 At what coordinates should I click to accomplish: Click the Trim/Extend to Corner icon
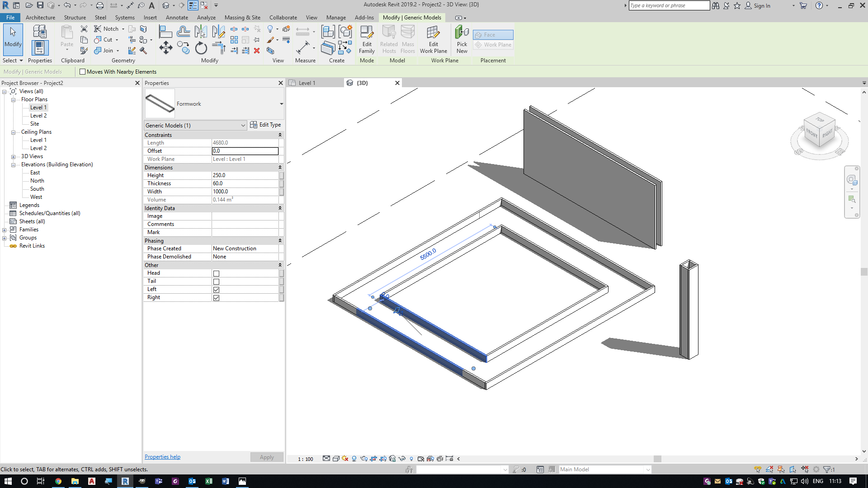tap(218, 48)
